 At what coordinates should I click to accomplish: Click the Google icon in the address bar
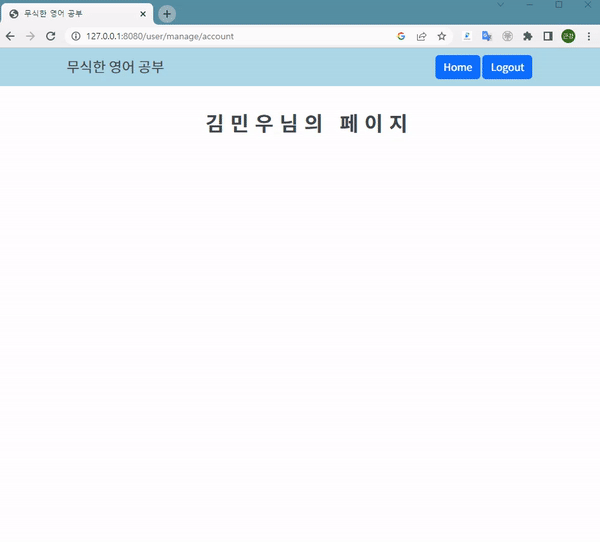[x=401, y=36]
